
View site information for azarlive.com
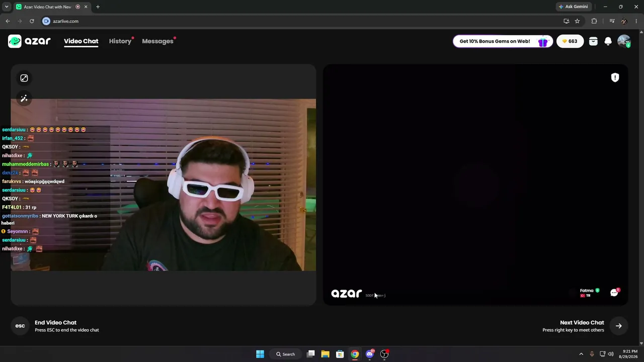(x=46, y=21)
